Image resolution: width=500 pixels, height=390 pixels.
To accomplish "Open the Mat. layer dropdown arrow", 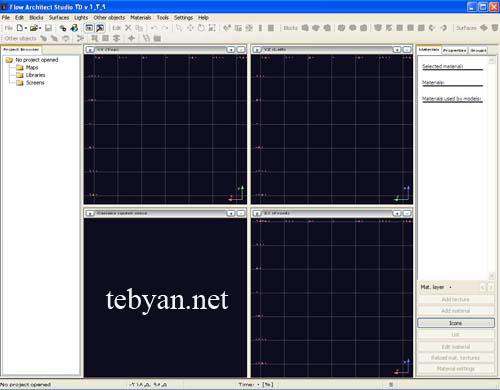I will (x=450, y=287).
